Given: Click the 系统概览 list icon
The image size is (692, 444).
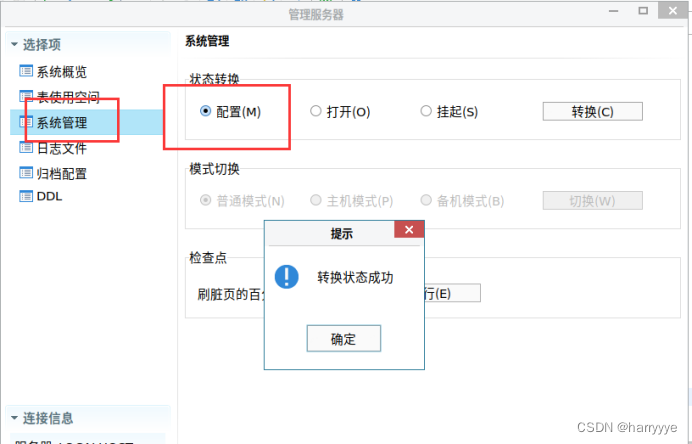Looking at the screenshot, I should coord(26,71).
